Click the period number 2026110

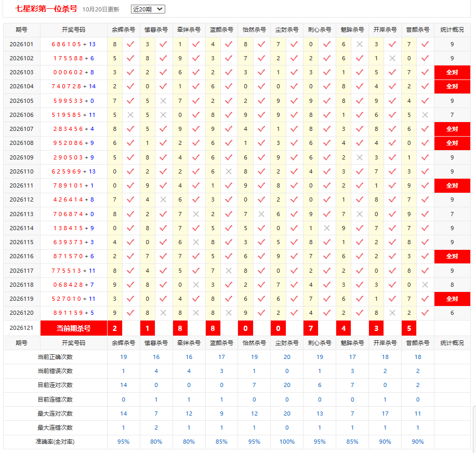[21, 171]
